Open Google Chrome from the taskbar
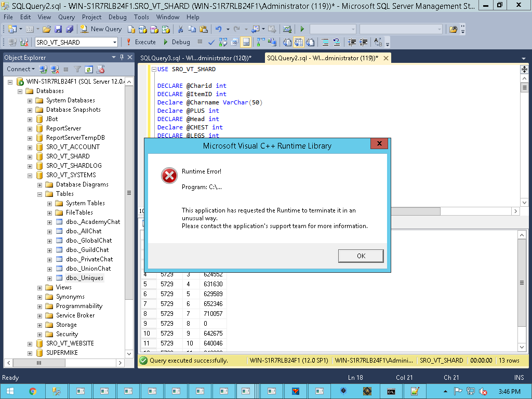The image size is (532, 399). pyautogui.click(x=33, y=391)
